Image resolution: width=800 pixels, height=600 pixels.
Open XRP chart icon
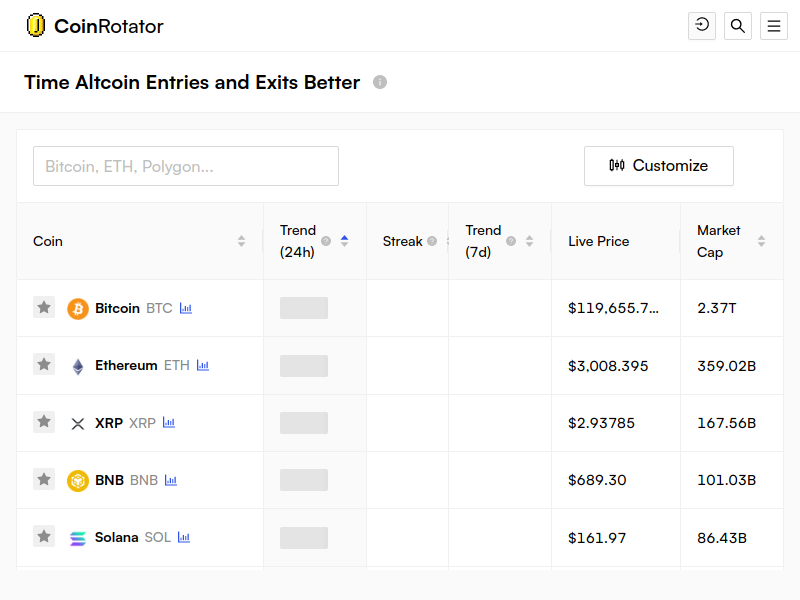(169, 422)
